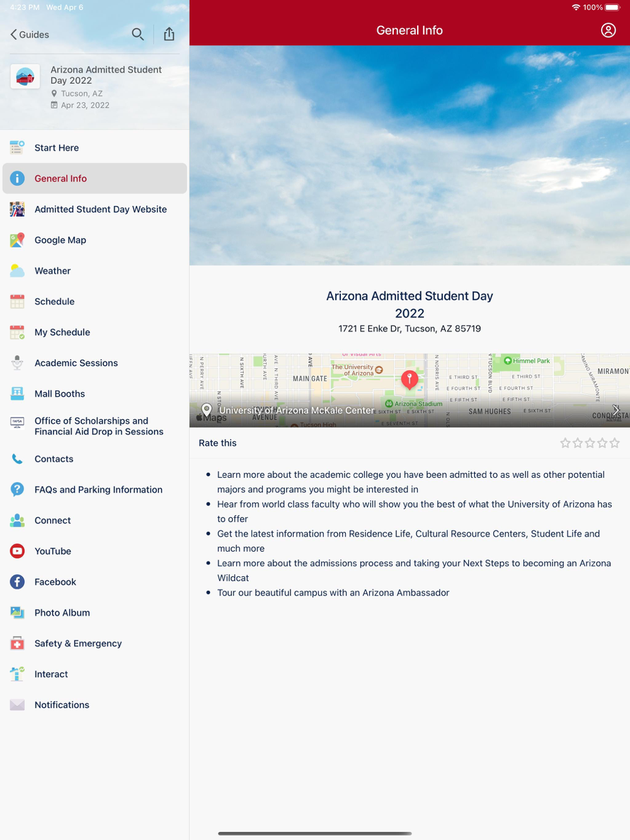Tap the Himmel Park map label
630x840 pixels.
(527, 361)
